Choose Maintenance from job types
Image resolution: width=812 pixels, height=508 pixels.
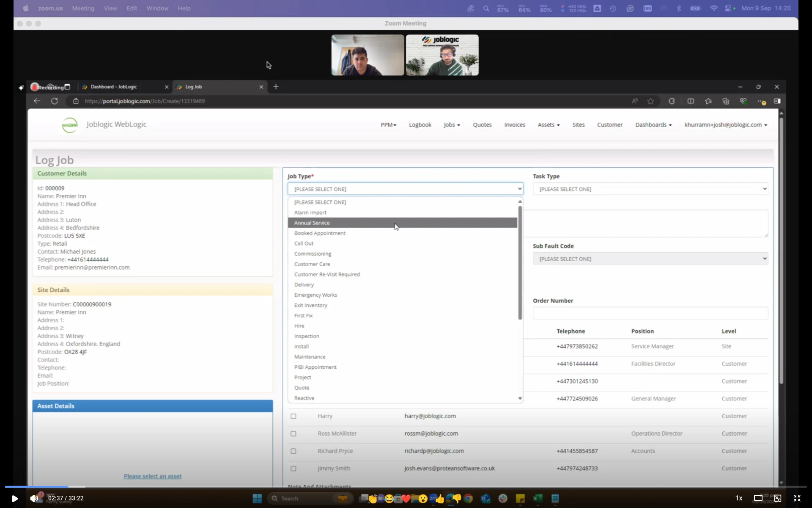click(x=402, y=357)
